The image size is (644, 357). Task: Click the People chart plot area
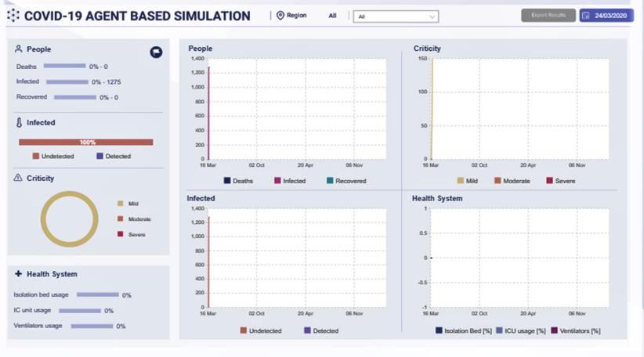(x=297, y=109)
